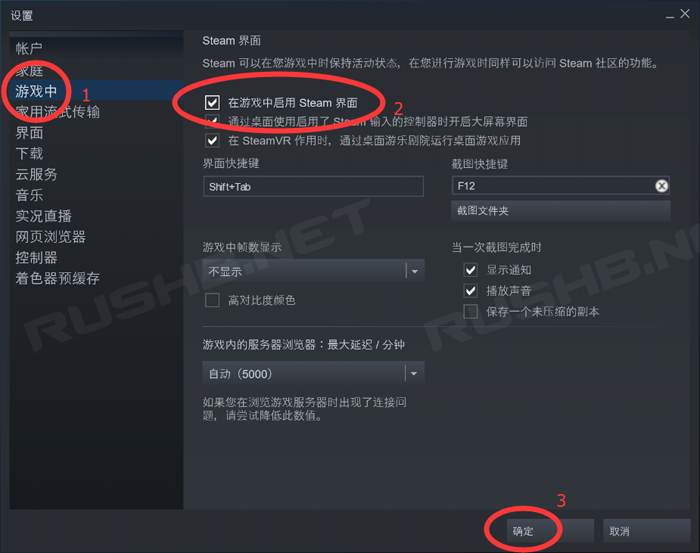Close the settings window with the X
Viewport: 700px width, 553px height.
[x=685, y=14]
